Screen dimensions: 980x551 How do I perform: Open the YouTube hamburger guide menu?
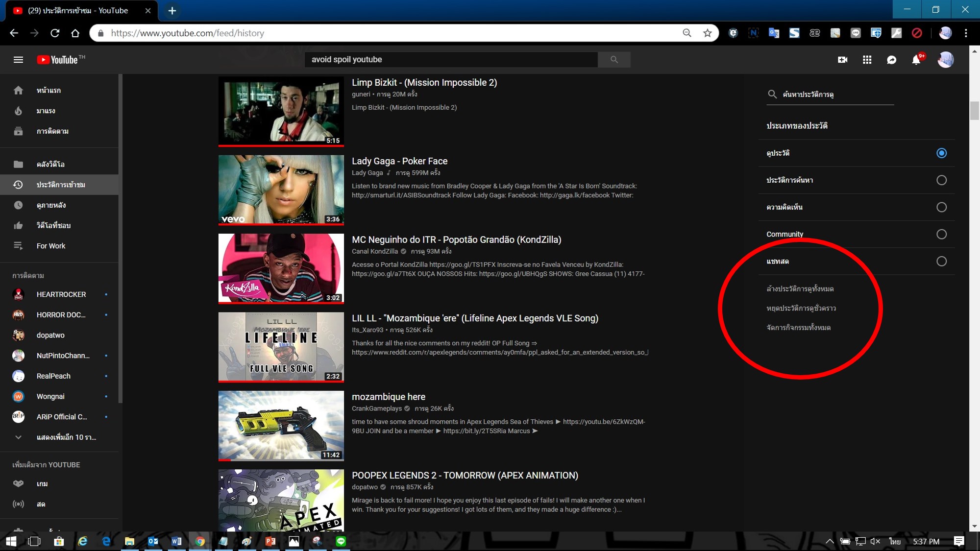pyautogui.click(x=18, y=60)
